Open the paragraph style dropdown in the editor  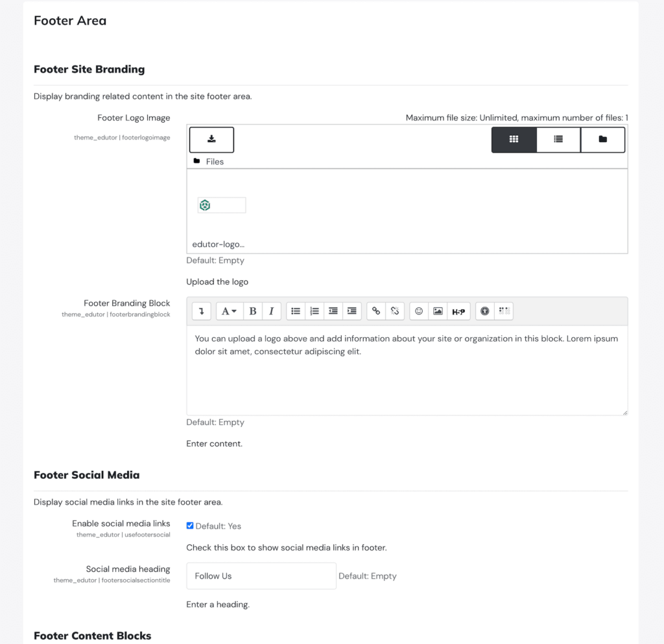229,311
